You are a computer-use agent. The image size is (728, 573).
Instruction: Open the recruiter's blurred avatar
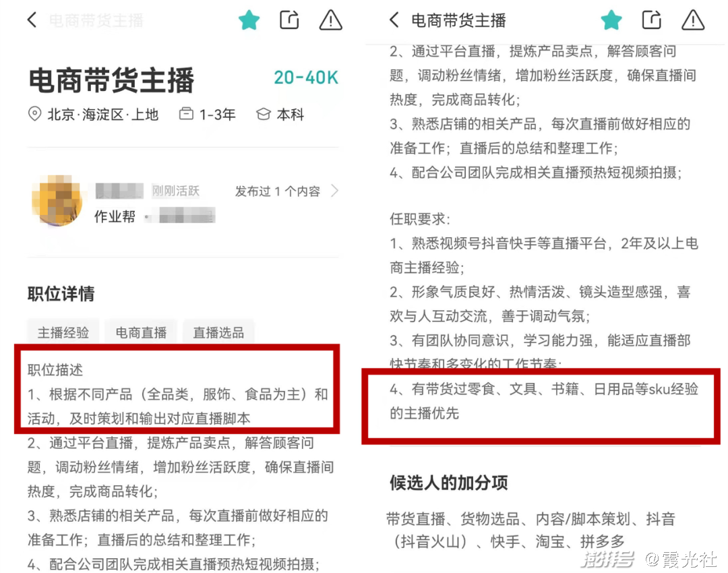pyautogui.click(x=57, y=201)
